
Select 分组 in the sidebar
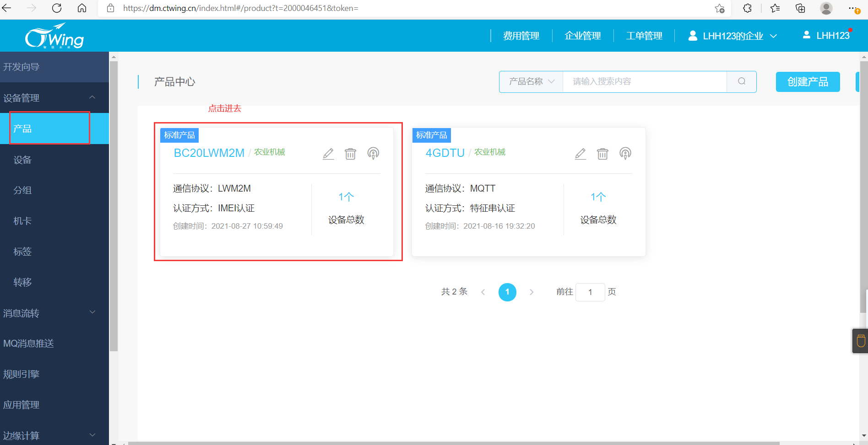(x=54, y=190)
